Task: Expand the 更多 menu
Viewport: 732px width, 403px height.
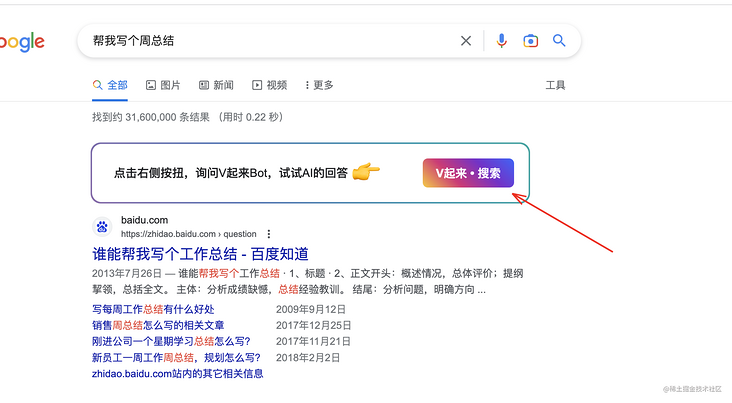Action: (x=319, y=85)
